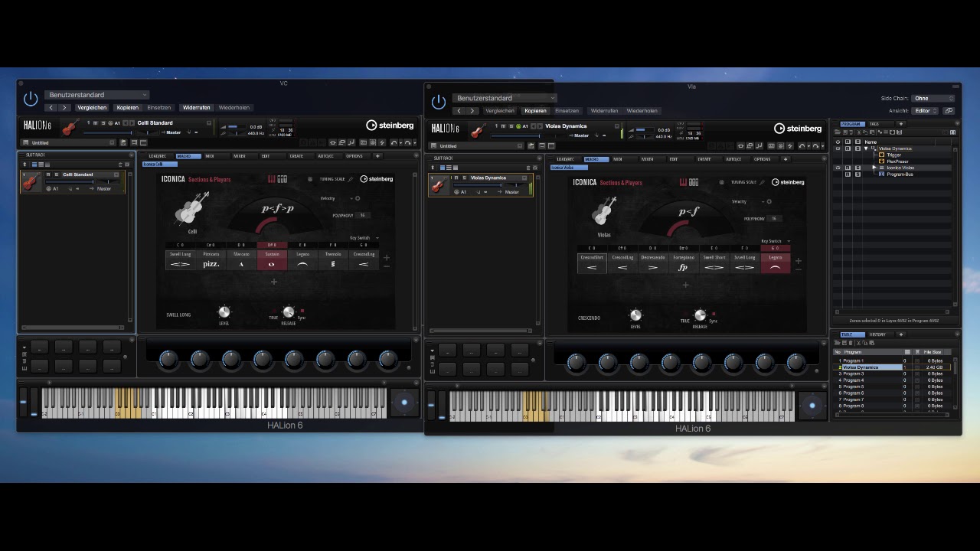Click link icon next to Editor dropdown
Screen dimensions: 980x551
[x=949, y=111]
